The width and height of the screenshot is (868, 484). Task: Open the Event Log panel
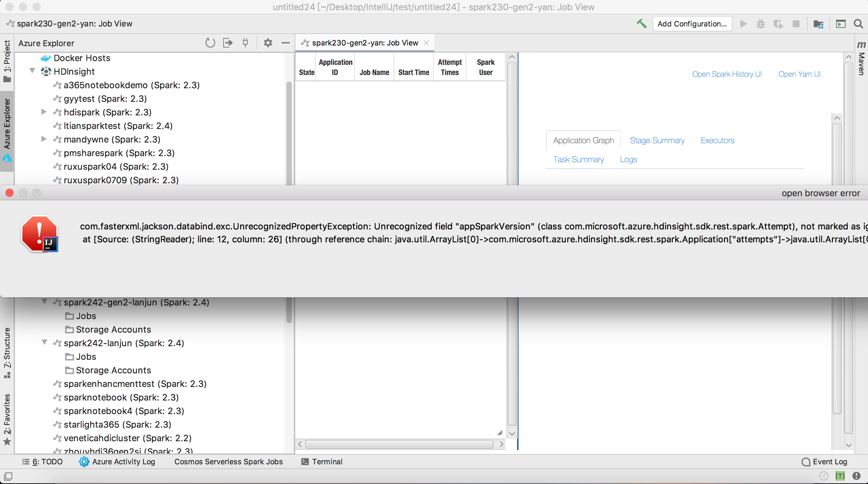click(825, 462)
